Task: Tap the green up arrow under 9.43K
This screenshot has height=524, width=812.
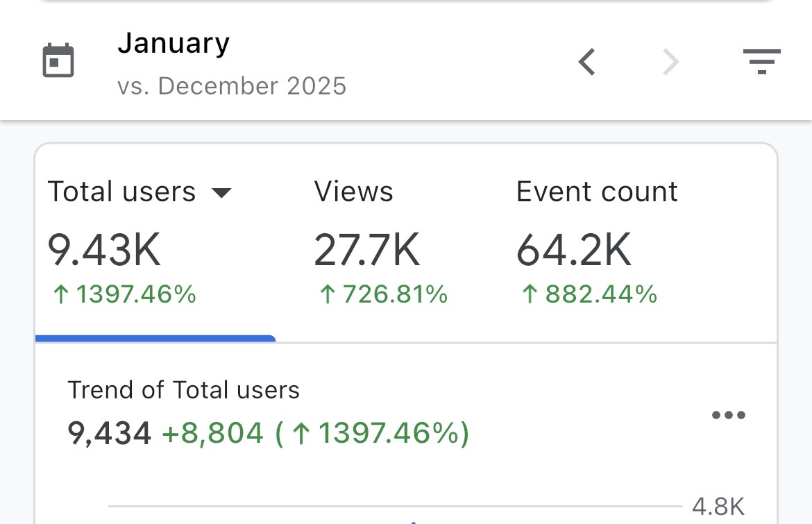Action: pyautogui.click(x=61, y=295)
